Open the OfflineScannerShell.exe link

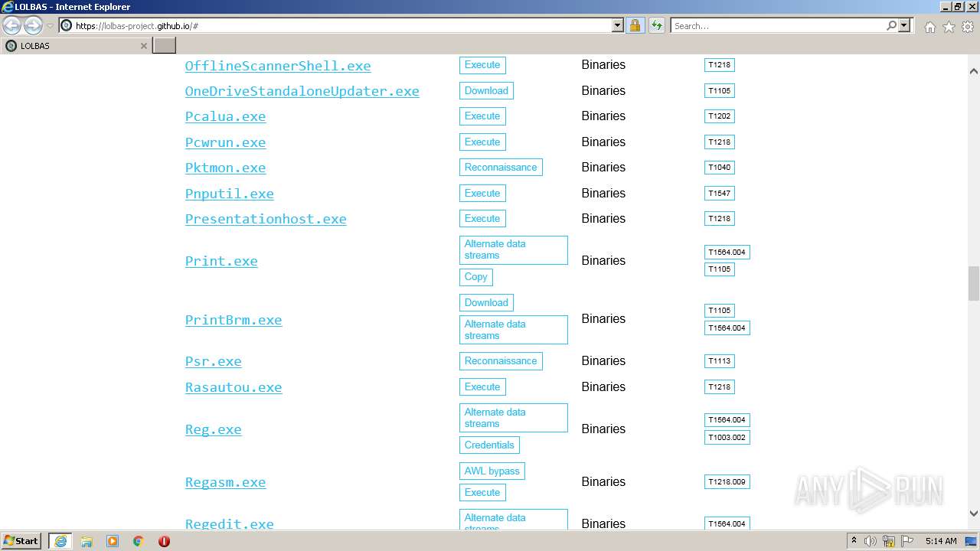tap(278, 66)
